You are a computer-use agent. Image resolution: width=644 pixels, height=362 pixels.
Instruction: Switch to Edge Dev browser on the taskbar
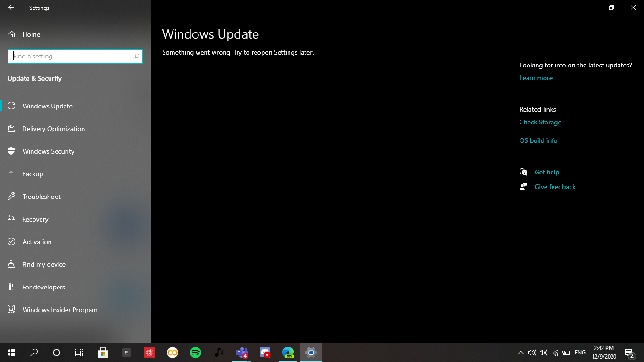pyautogui.click(x=288, y=353)
